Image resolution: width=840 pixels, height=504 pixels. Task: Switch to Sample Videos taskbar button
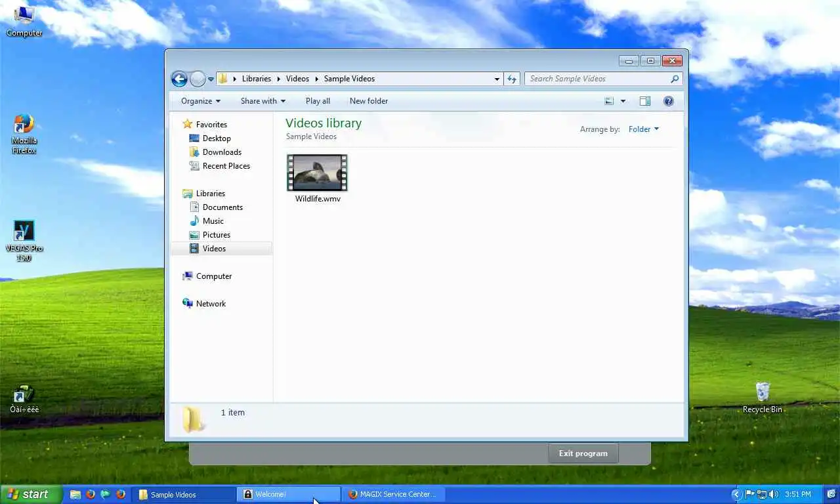pos(184,495)
